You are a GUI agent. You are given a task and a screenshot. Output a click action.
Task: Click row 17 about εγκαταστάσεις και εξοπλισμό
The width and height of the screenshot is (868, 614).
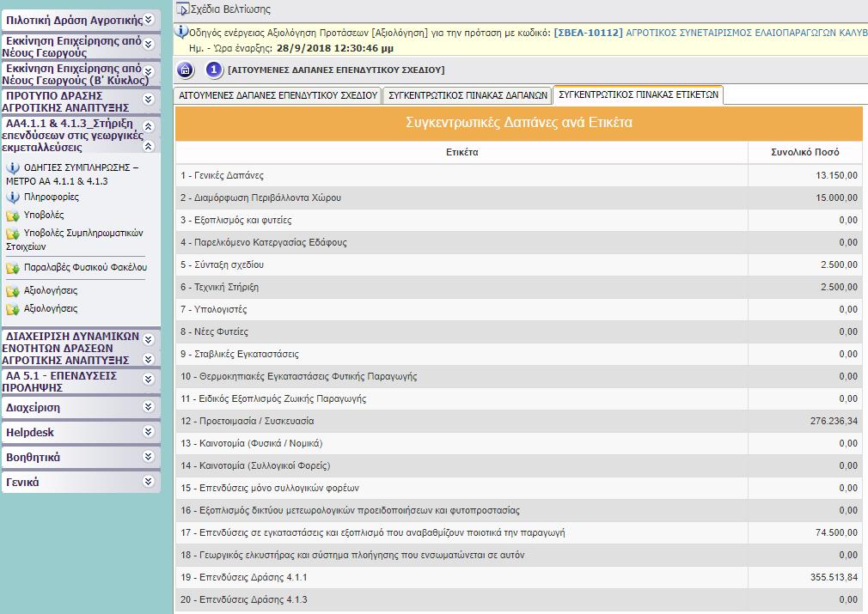pyautogui.click(x=519, y=532)
